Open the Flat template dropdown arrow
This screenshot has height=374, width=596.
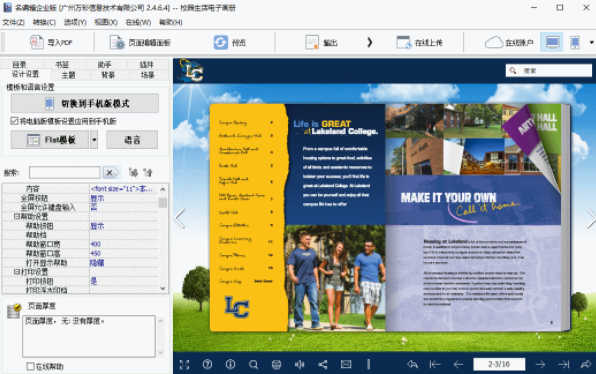[94, 140]
